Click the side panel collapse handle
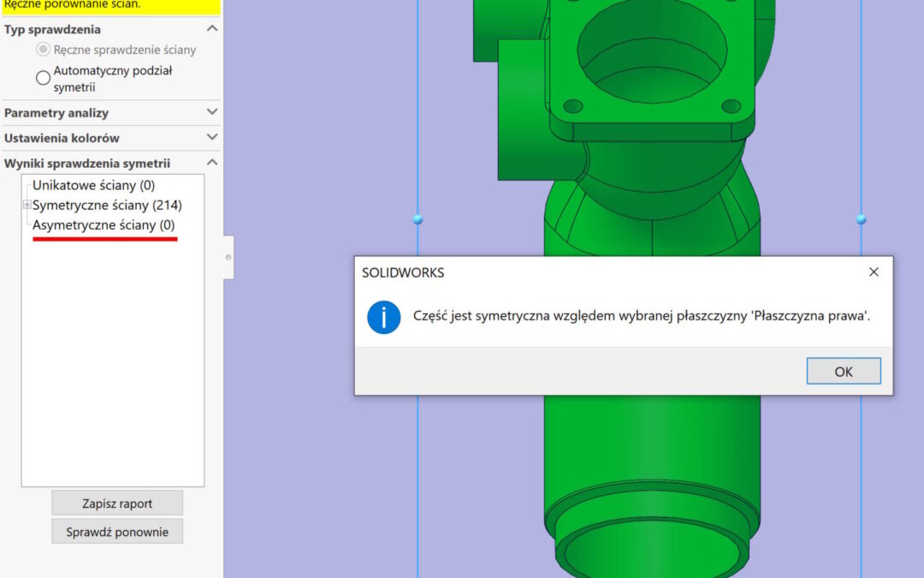 tap(228, 257)
